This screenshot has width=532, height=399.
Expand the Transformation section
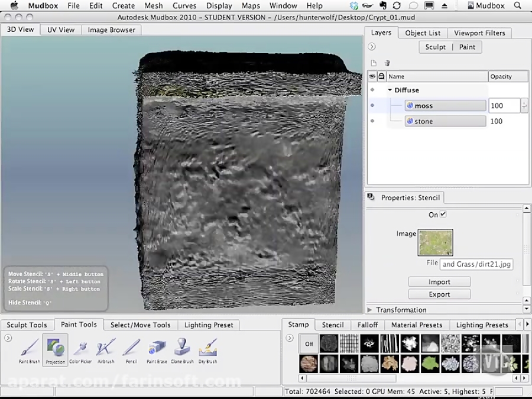pos(369,309)
